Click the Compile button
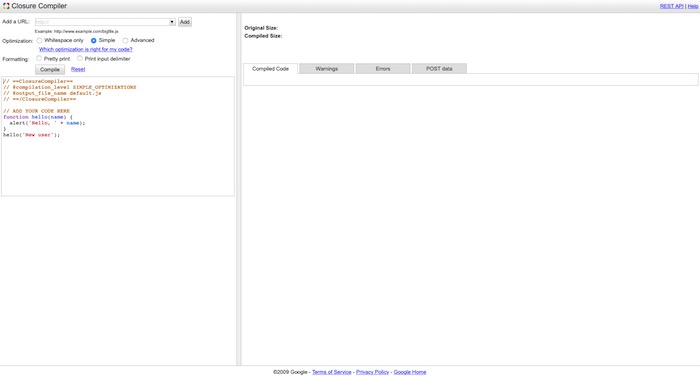The width and height of the screenshot is (700, 377). coord(50,70)
